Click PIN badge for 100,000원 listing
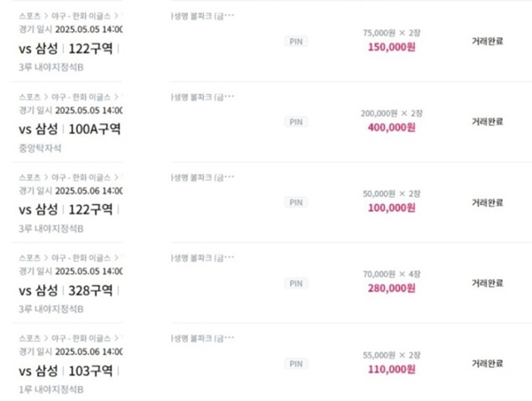Viewport: 532px width, 401px height. click(x=296, y=202)
